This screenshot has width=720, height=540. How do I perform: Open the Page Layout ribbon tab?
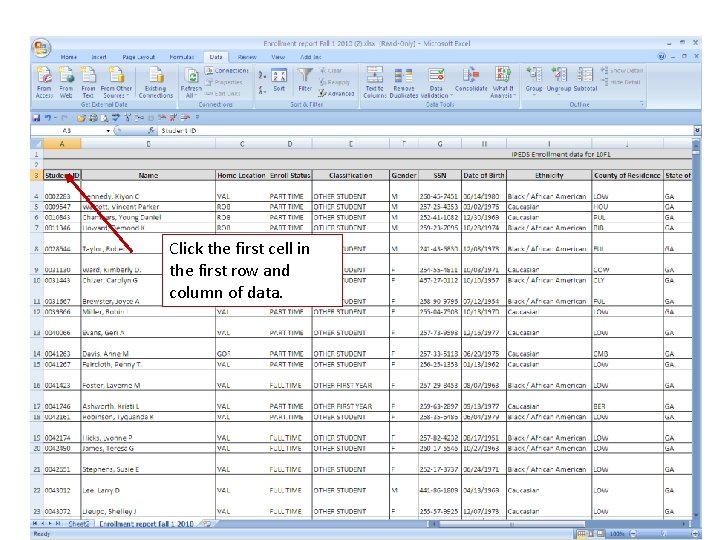click(x=139, y=57)
